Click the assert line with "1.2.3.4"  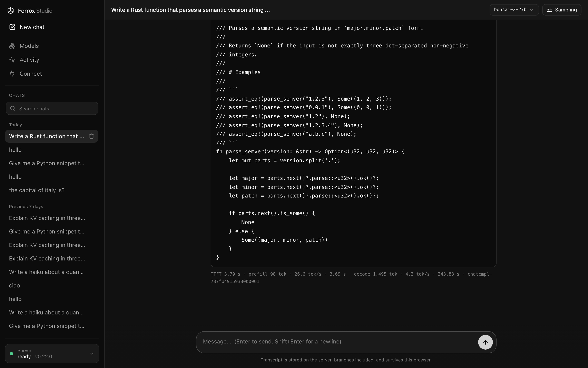point(289,125)
